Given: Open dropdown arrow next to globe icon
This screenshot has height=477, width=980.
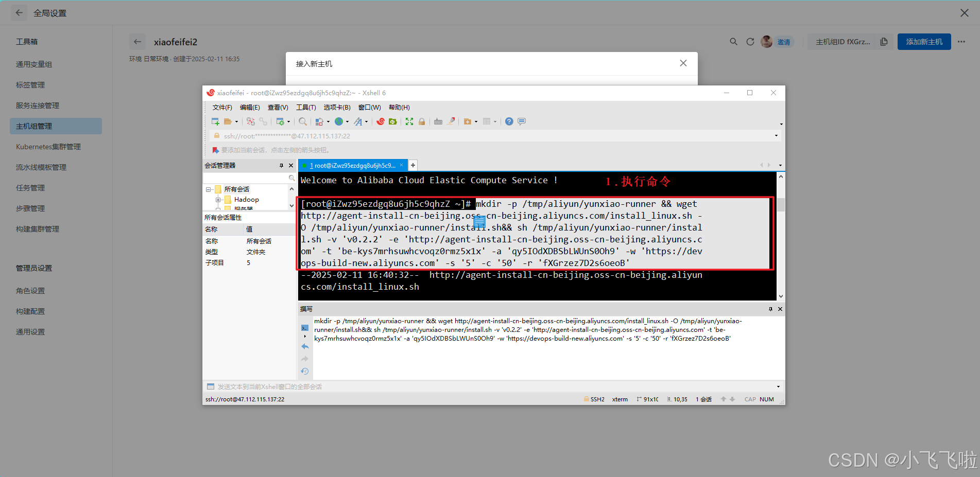Looking at the screenshot, I should pos(347,122).
